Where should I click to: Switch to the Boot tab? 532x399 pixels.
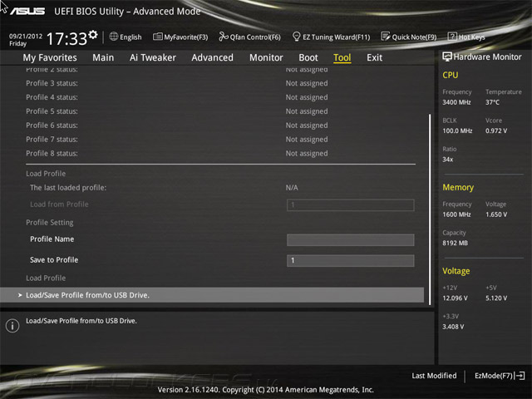tap(308, 57)
